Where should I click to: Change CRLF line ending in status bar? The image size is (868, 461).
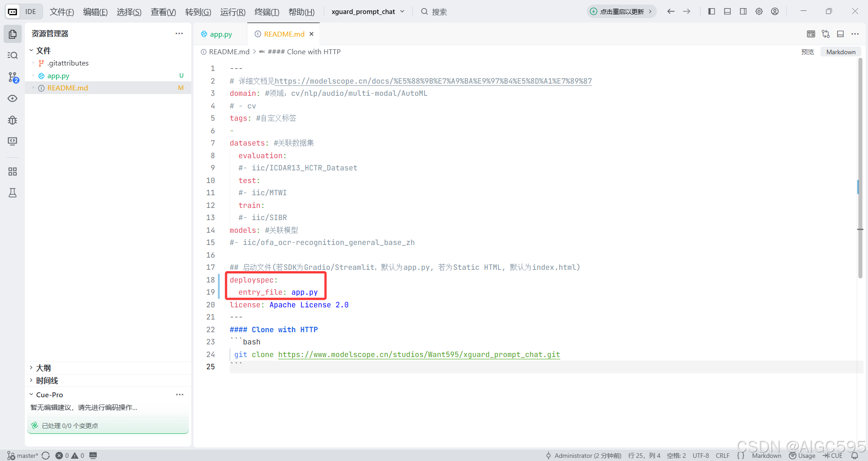[722, 456]
